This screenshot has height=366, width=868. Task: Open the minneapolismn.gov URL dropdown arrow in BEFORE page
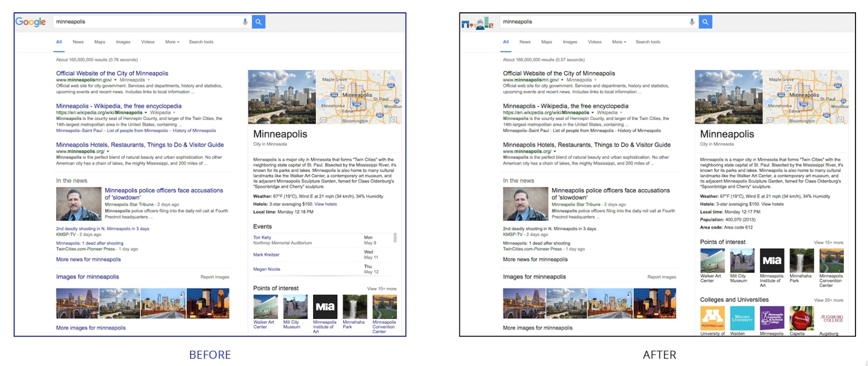coord(115,80)
